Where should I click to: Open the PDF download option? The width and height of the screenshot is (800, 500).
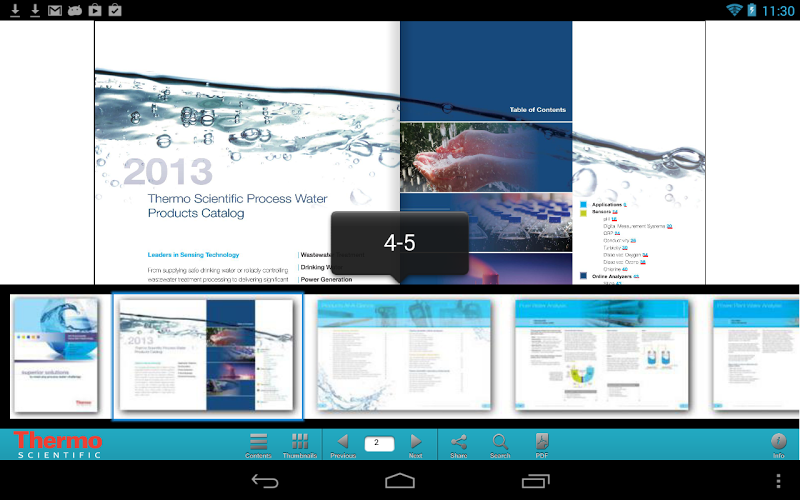tap(542, 445)
